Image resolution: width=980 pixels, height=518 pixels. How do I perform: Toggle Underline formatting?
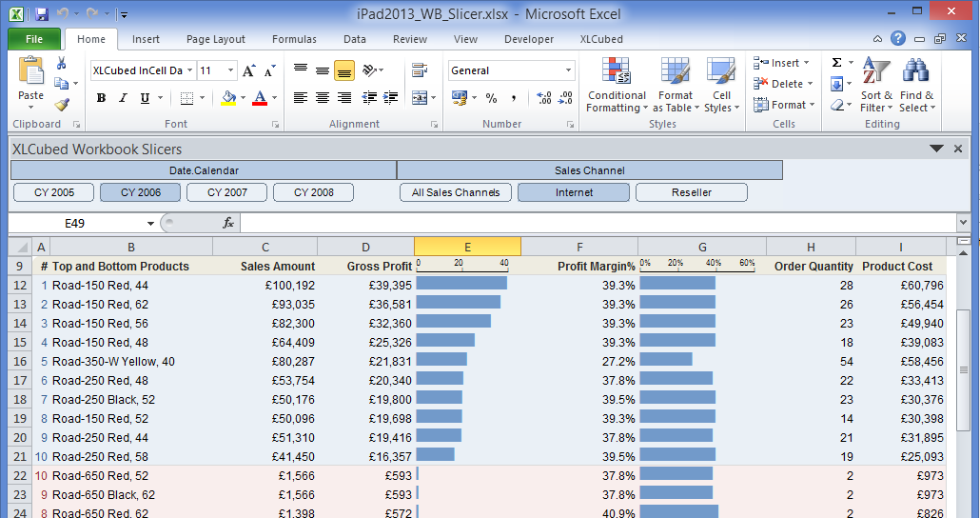145,98
